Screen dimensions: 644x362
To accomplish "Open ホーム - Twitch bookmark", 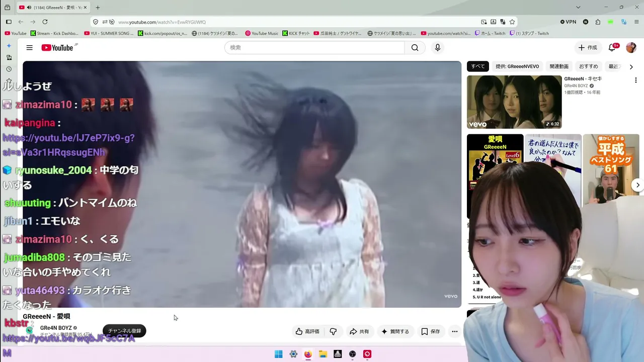I will click(490, 33).
